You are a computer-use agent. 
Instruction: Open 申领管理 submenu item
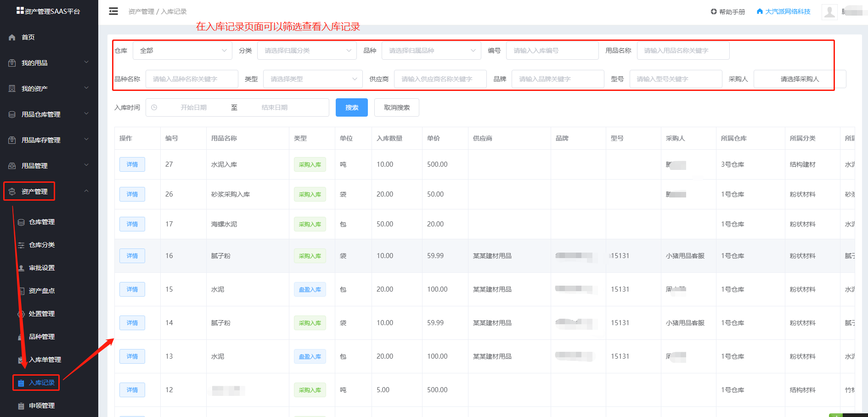click(x=42, y=406)
